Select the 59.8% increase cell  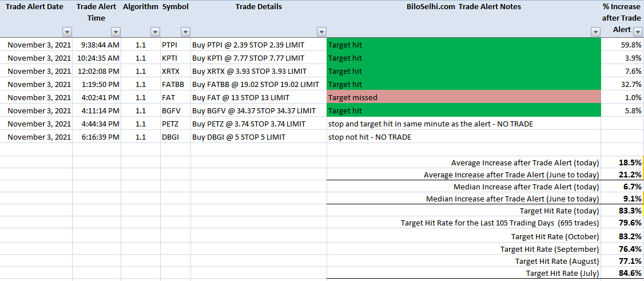click(x=622, y=45)
